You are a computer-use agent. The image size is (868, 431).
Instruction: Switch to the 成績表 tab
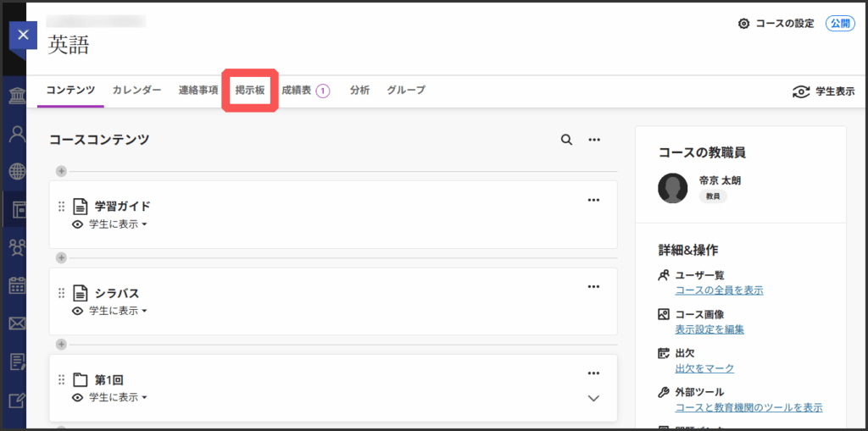[297, 91]
